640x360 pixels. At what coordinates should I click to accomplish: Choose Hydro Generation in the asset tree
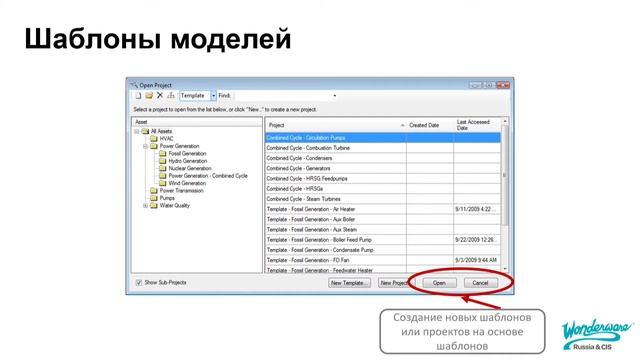pyautogui.click(x=188, y=161)
